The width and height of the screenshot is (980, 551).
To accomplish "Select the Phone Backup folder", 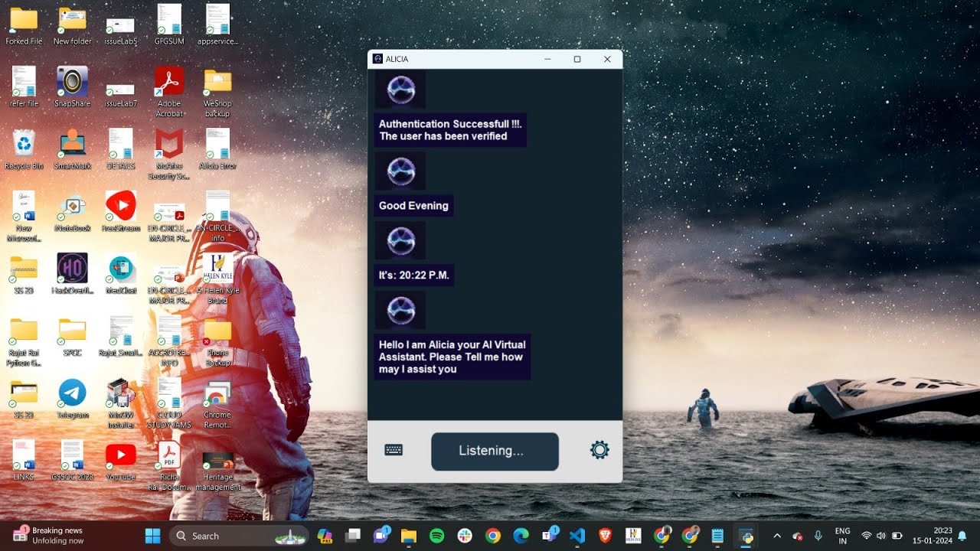I will coord(217,342).
